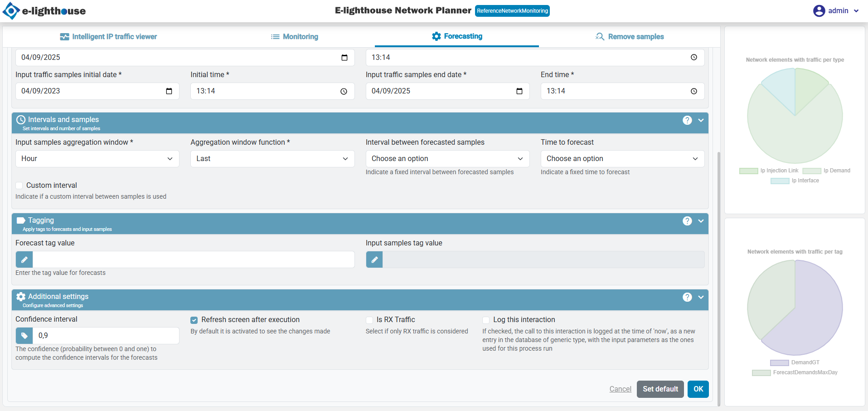Open help for Additional settings section
Image resolution: width=868 pixels, height=411 pixels.
click(x=687, y=297)
